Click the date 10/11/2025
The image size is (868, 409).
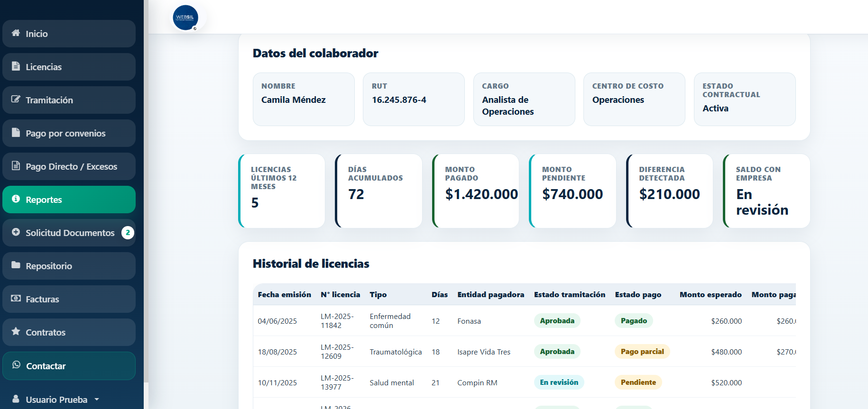277,383
